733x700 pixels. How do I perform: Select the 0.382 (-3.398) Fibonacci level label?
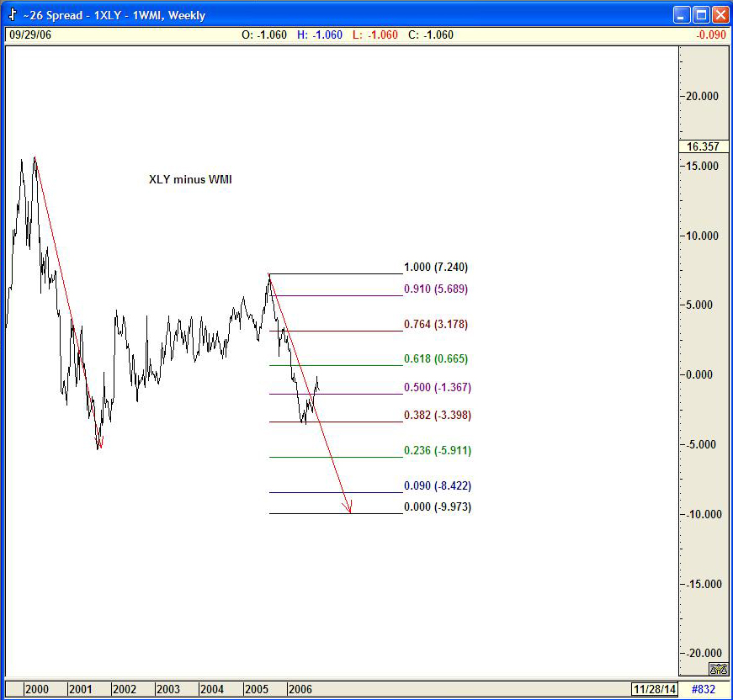click(438, 415)
